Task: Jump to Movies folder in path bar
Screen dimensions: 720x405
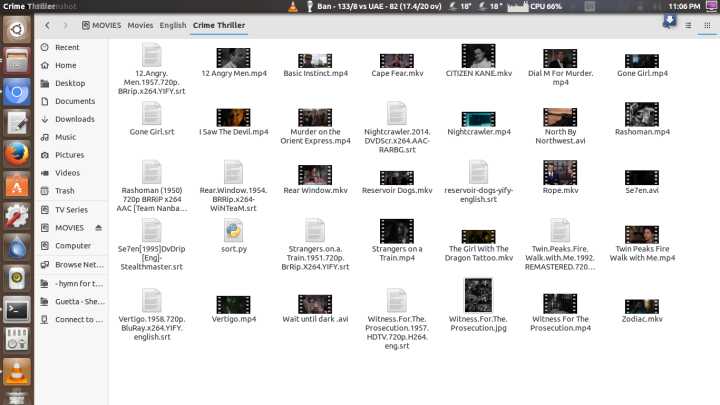Action: [x=140, y=25]
